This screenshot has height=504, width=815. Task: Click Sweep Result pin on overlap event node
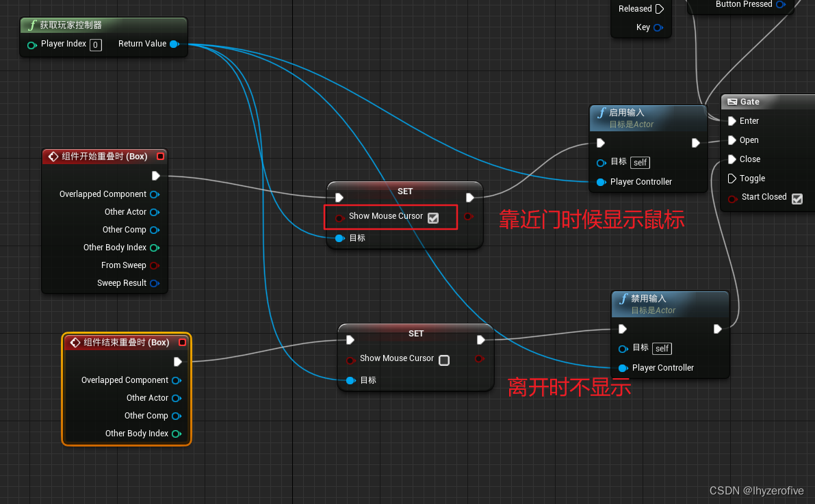(155, 282)
